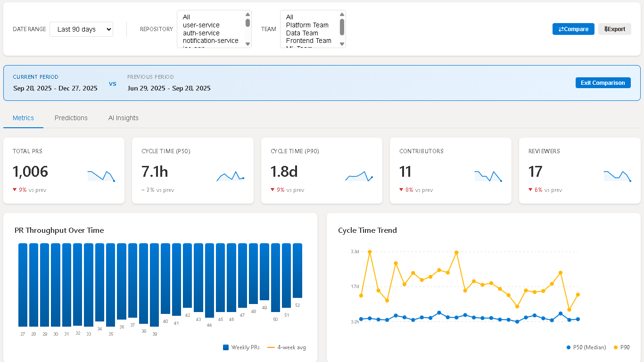The height and width of the screenshot is (362, 644).
Task: Open the AI Insights tab
Action: (124, 118)
